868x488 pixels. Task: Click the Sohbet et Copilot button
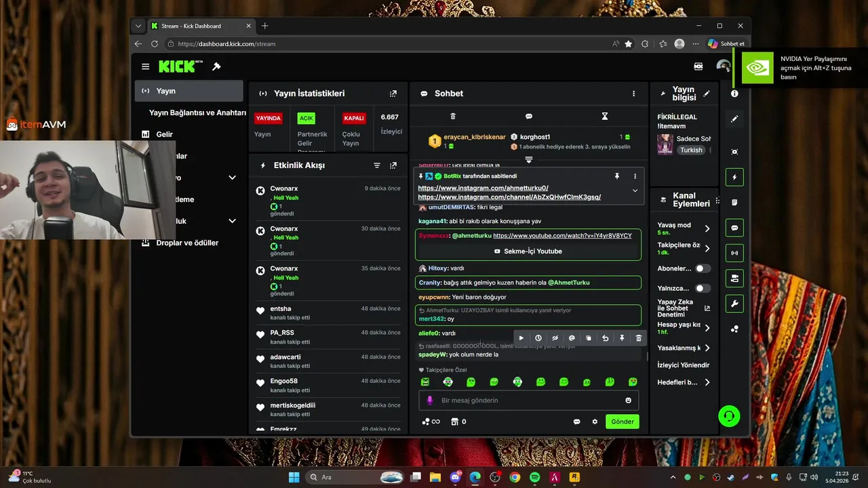pos(726,43)
